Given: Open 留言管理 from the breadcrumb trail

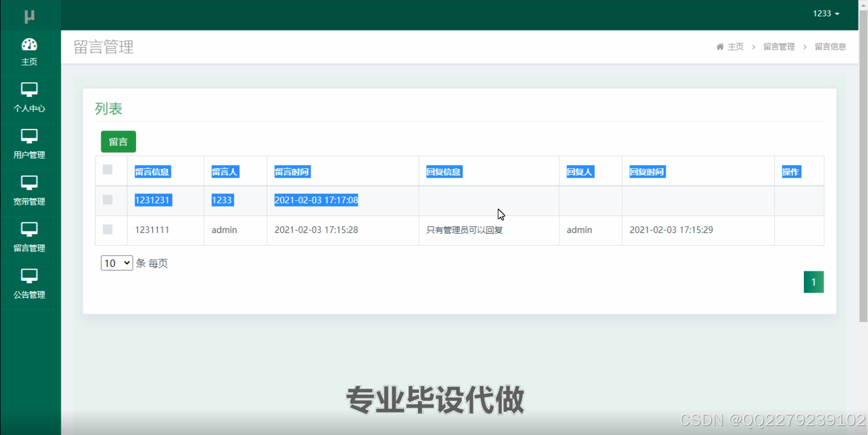Looking at the screenshot, I should click(x=779, y=46).
